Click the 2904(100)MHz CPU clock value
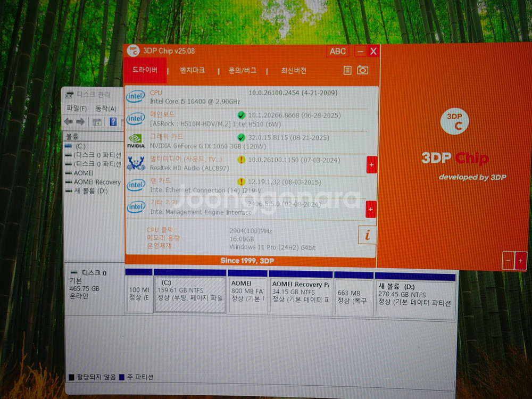The width and height of the screenshot is (532, 399). click(251, 231)
